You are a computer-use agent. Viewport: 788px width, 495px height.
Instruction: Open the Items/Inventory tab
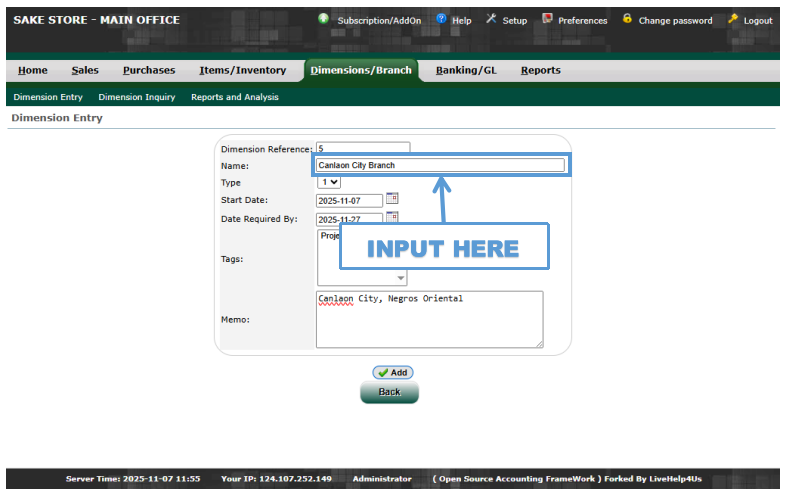click(x=242, y=70)
